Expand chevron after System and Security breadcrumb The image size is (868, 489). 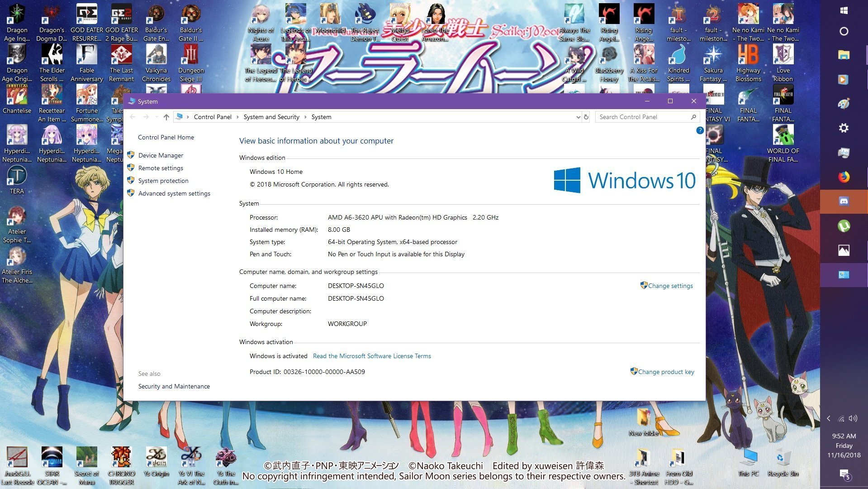(x=305, y=117)
